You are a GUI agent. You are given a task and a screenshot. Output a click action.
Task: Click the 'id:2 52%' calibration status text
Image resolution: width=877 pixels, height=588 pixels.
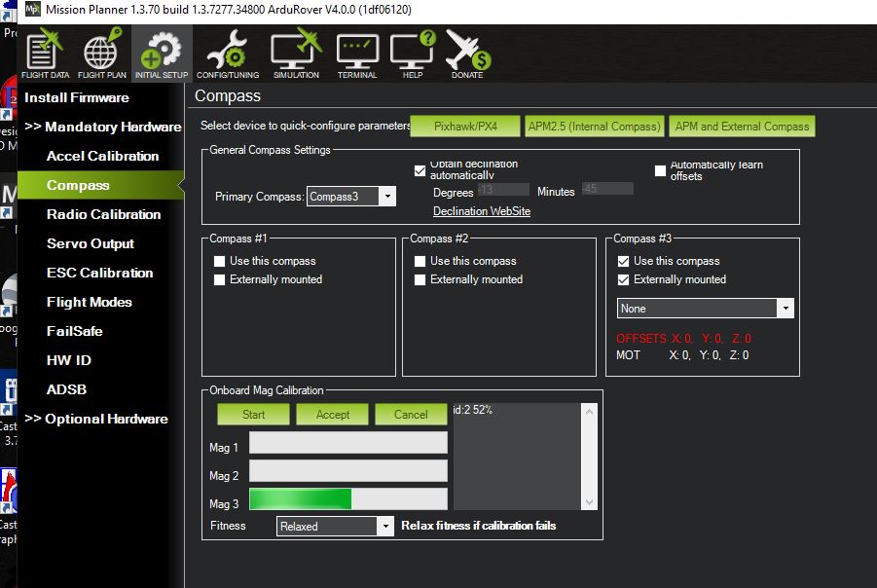473,410
